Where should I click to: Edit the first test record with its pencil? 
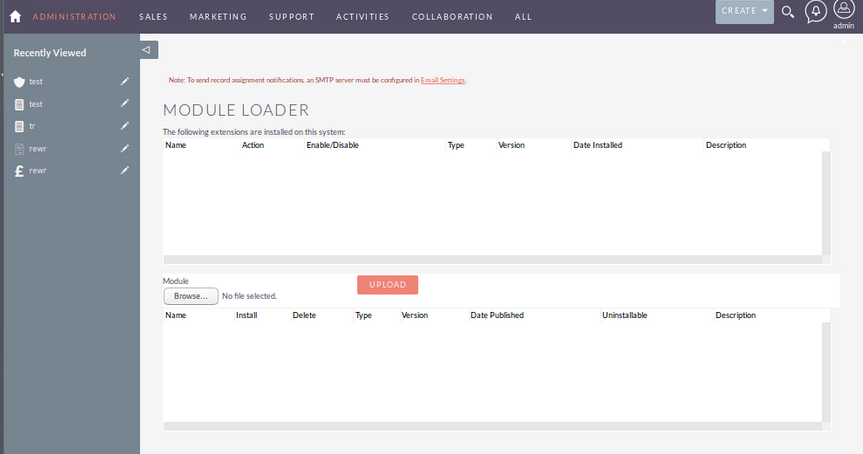pos(125,81)
